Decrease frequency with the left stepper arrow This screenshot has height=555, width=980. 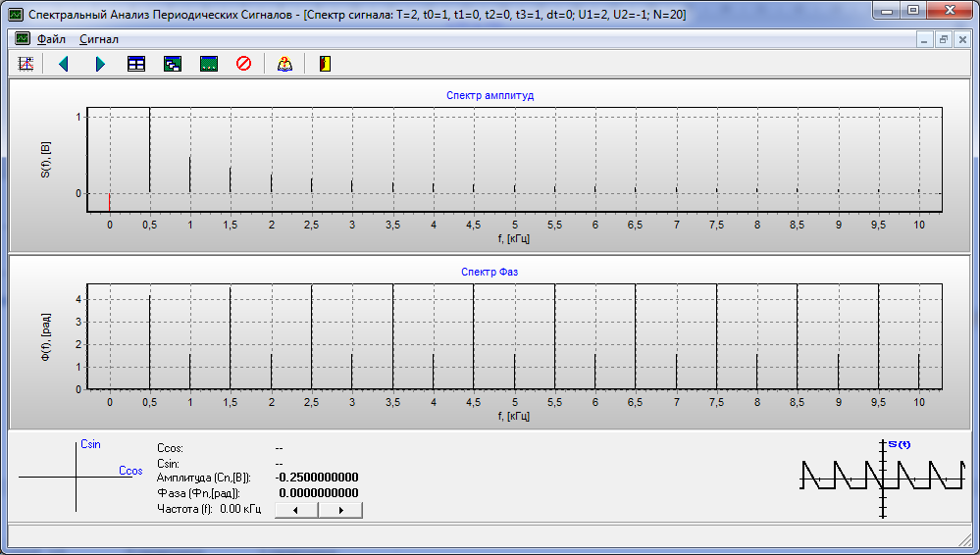coord(297,510)
